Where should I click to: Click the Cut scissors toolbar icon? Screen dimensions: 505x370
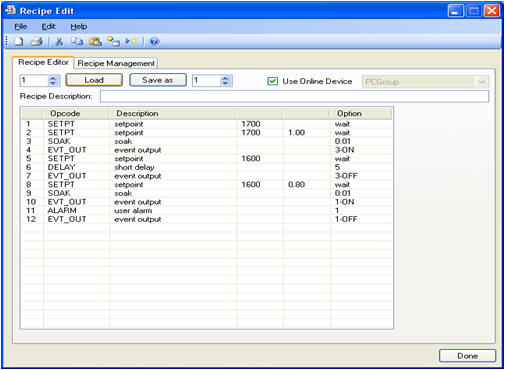point(59,42)
